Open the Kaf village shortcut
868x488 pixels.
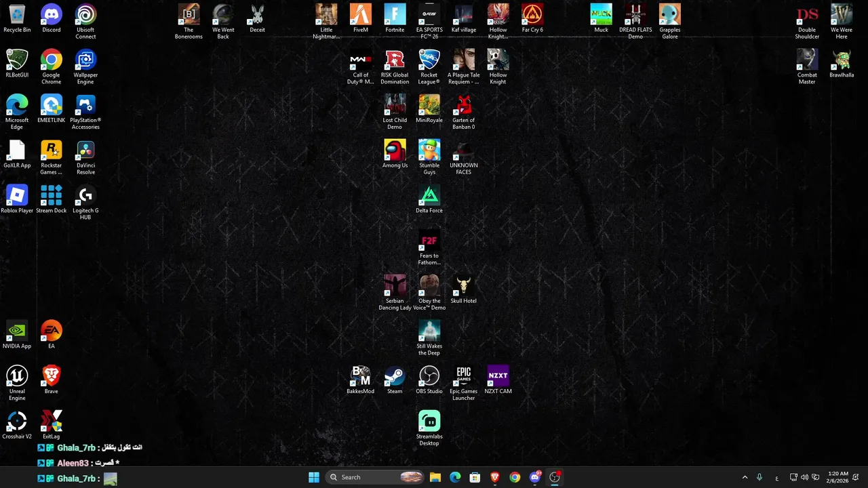click(463, 19)
